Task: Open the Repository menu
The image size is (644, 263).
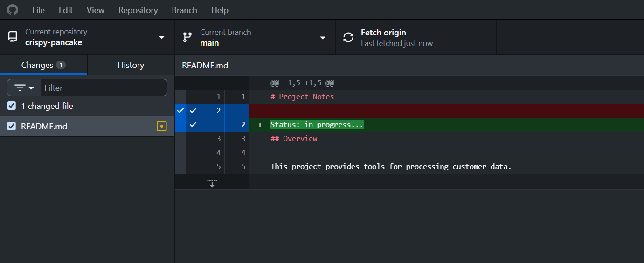Action: point(138,10)
